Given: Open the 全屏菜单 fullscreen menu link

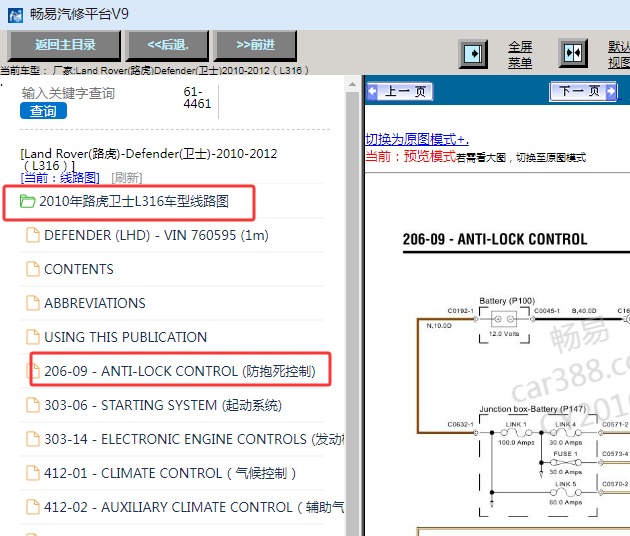Looking at the screenshot, I should [x=520, y=55].
